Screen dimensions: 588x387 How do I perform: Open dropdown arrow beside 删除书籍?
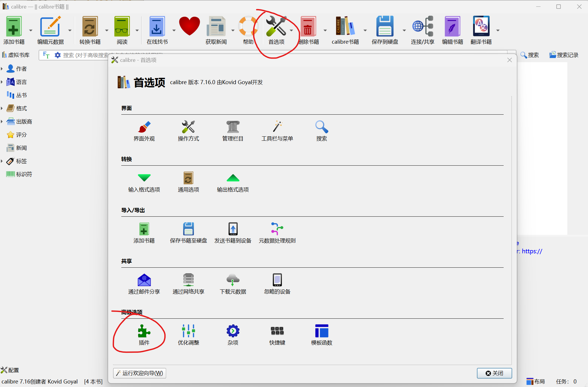(x=325, y=30)
